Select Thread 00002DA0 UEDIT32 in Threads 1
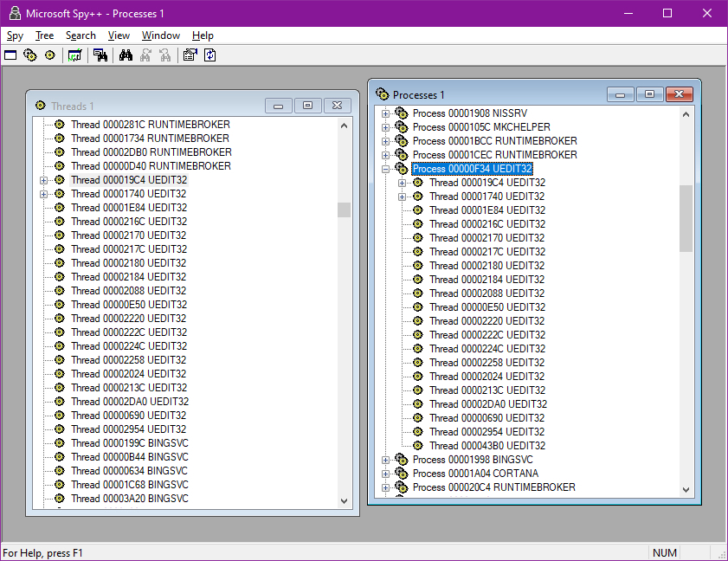This screenshot has height=561, width=728. 130,401
